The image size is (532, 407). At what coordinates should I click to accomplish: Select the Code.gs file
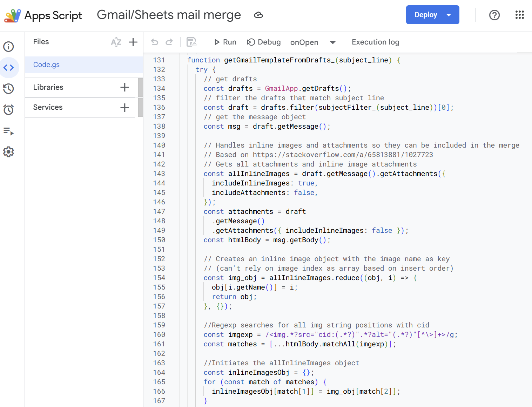pyautogui.click(x=84, y=65)
